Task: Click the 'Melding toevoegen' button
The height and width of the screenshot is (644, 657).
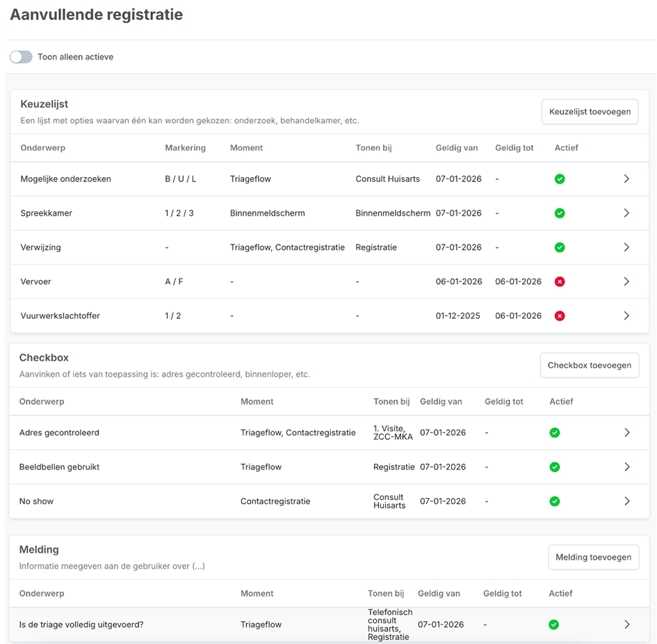Action: coord(593,557)
